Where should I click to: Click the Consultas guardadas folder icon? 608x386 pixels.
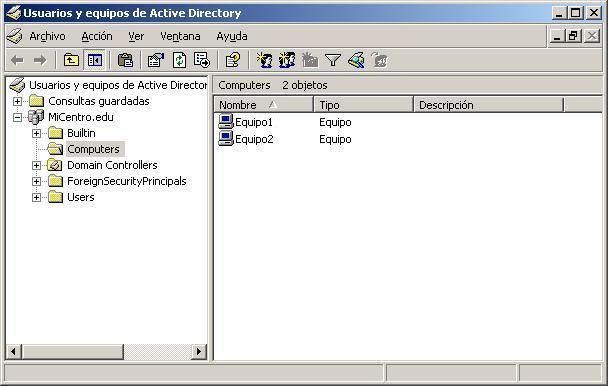point(36,101)
